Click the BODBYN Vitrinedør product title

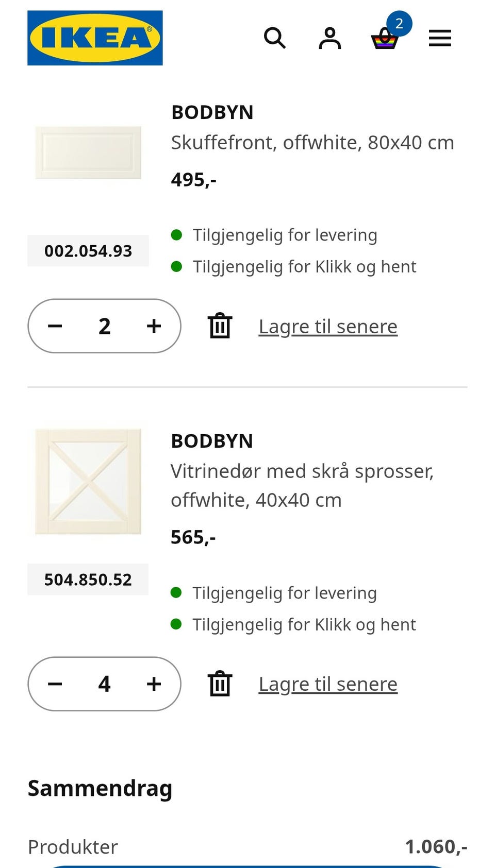pos(212,441)
